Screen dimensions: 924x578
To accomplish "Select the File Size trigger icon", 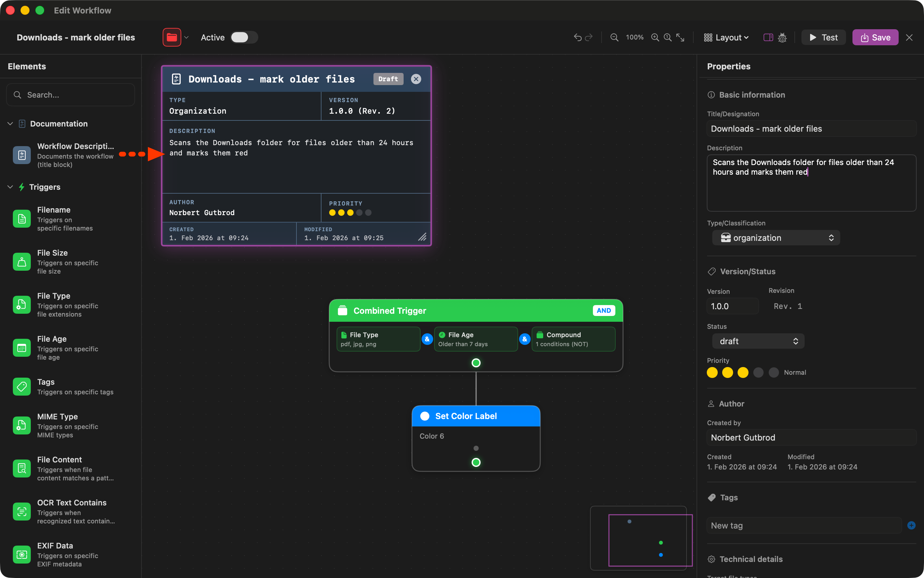I will [x=22, y=262].
